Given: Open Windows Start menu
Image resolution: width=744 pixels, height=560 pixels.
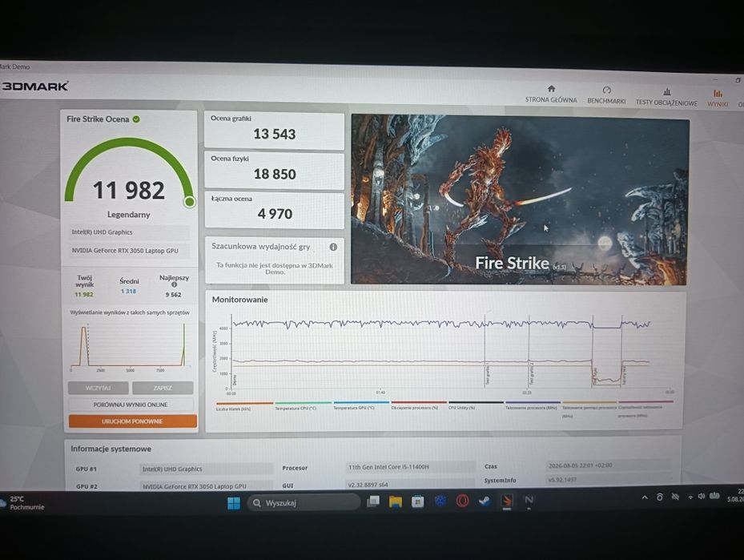Looking at the screenshot, I should [x=233, y=503].
